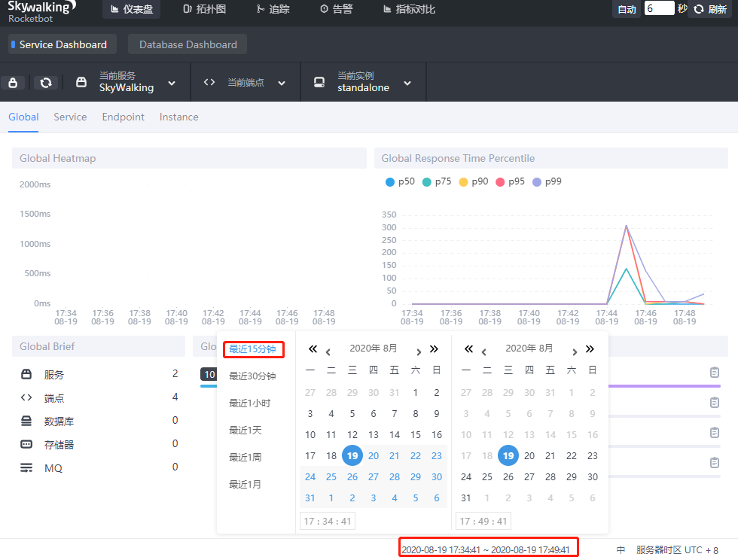
Task: Open the 仪表盘 dashboard menu
Action: click(132, 9)
